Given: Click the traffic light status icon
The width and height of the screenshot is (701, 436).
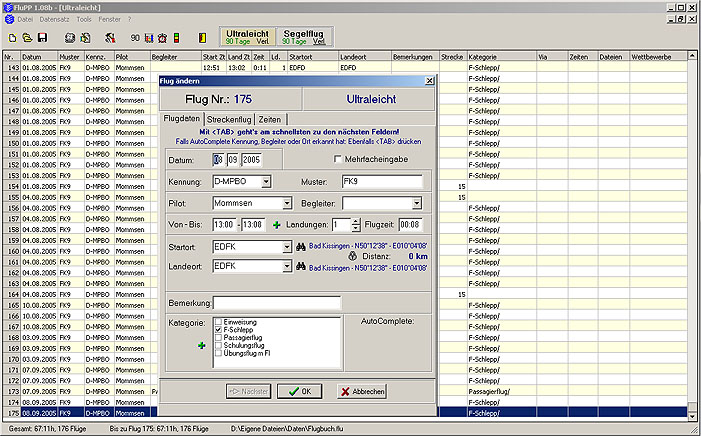Looking at the screenshot, I should coord(177,38).
